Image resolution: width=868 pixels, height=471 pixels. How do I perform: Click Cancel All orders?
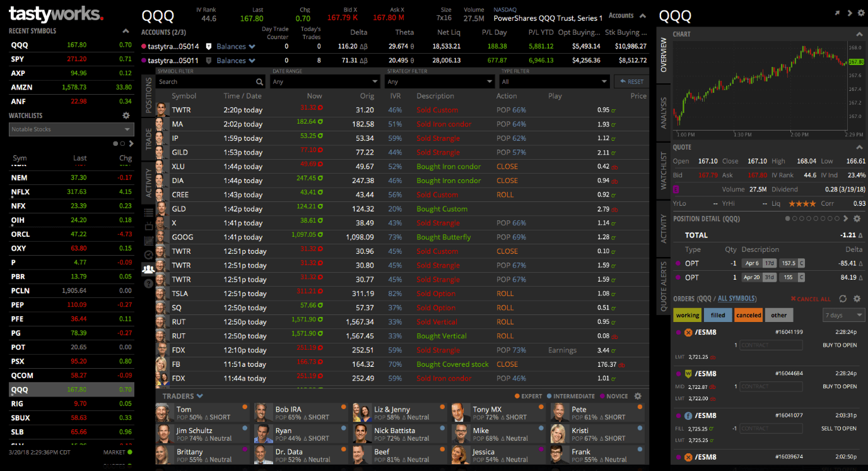810,299
